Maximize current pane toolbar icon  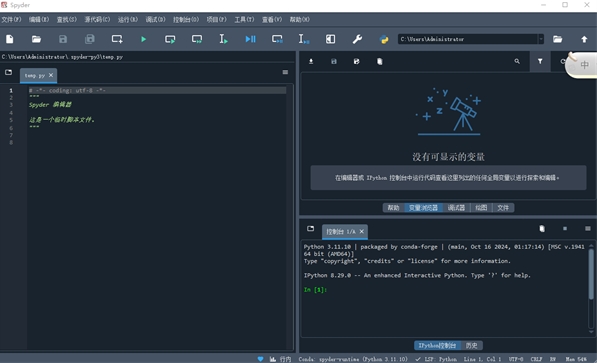330,39
